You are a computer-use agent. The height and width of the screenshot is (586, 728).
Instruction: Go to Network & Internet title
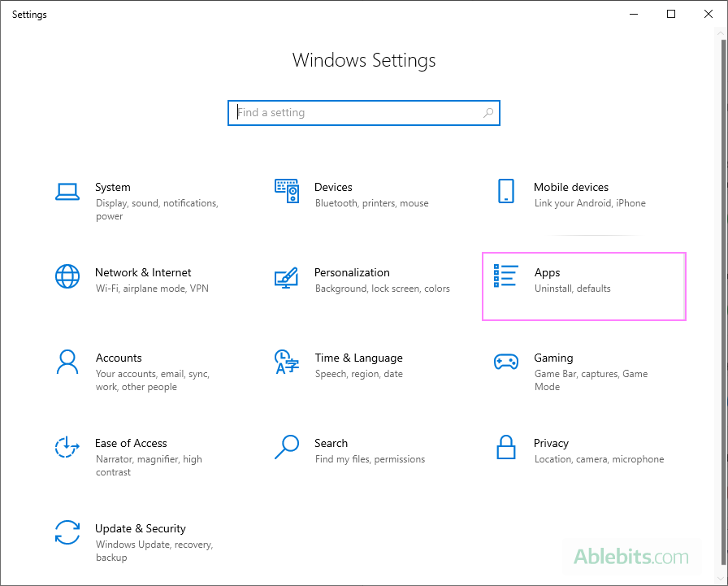tap(143, 272)
